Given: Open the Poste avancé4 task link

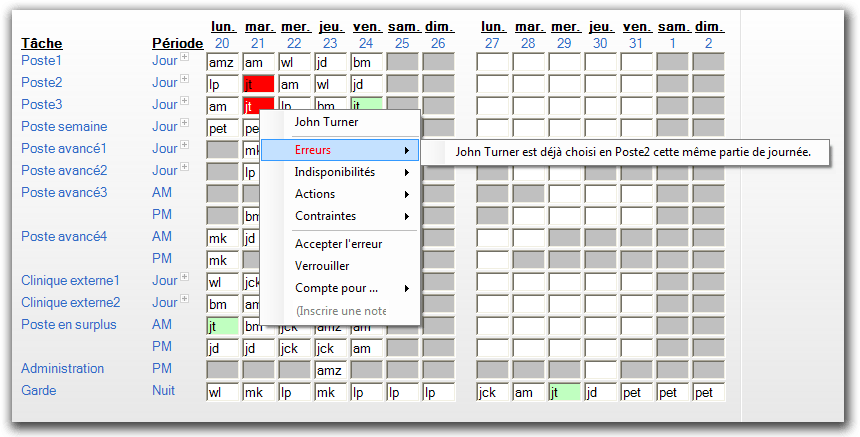Looking at the screenshot, I should 64,236.
